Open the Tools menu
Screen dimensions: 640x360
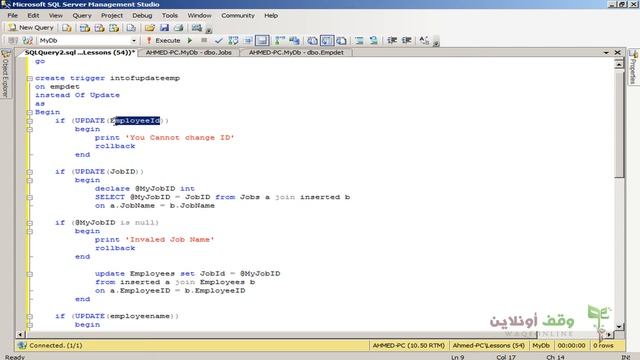tap(170, 16)
